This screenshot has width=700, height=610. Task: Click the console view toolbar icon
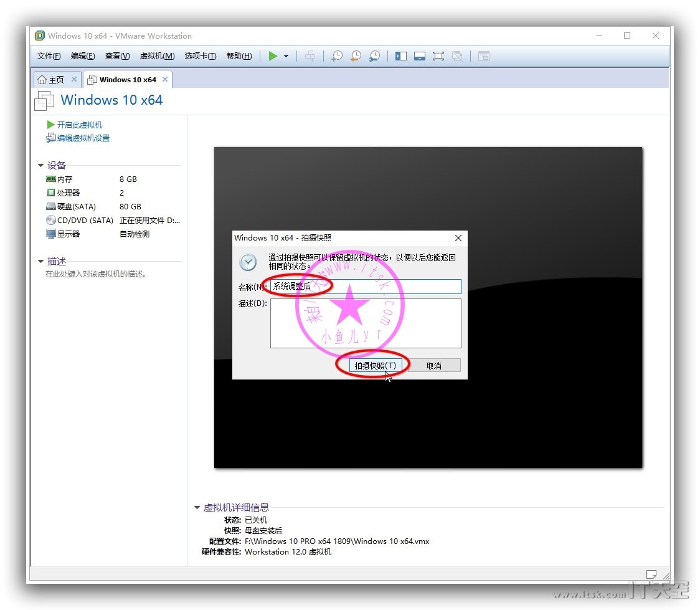[484, 56]
